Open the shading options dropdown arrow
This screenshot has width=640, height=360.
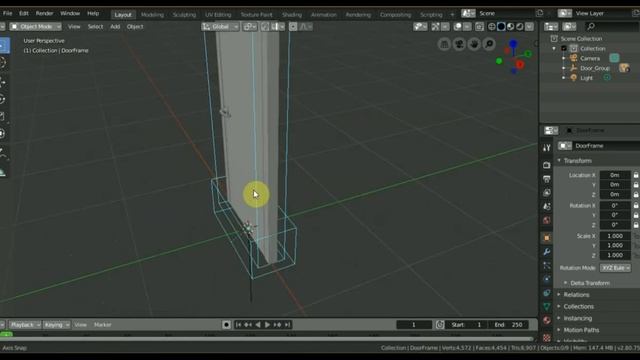pos(529,27)
